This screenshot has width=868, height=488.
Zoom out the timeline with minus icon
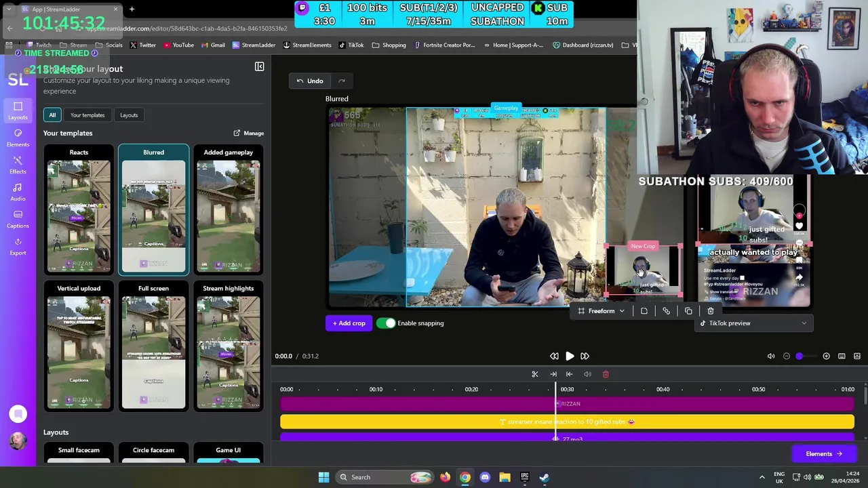(x=787, y=356)
